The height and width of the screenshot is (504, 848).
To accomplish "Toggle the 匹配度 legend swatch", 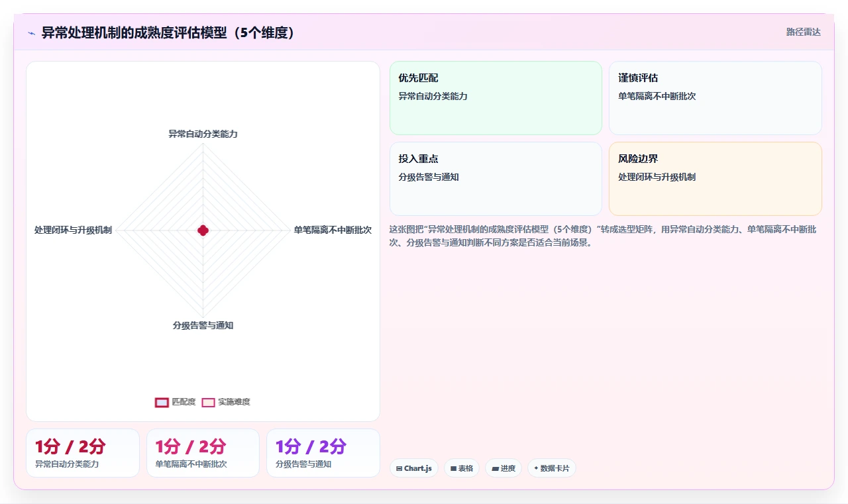I will pyautogui.click(x=162, y=402).
